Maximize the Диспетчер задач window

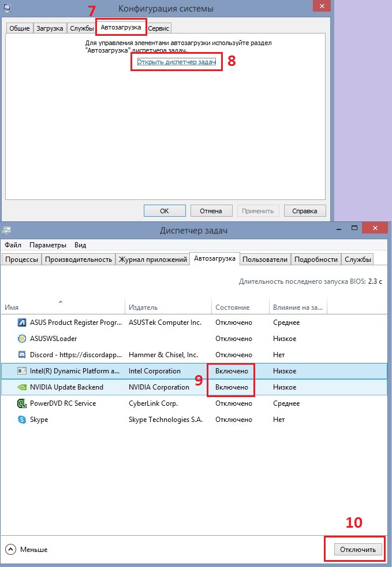pos(354,228)
